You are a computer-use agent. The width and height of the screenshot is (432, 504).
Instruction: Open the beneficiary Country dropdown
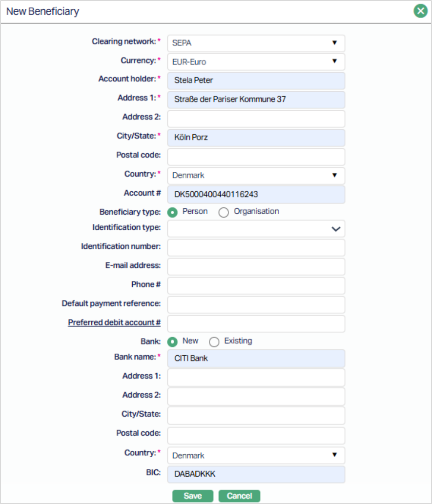pos(256,176)
